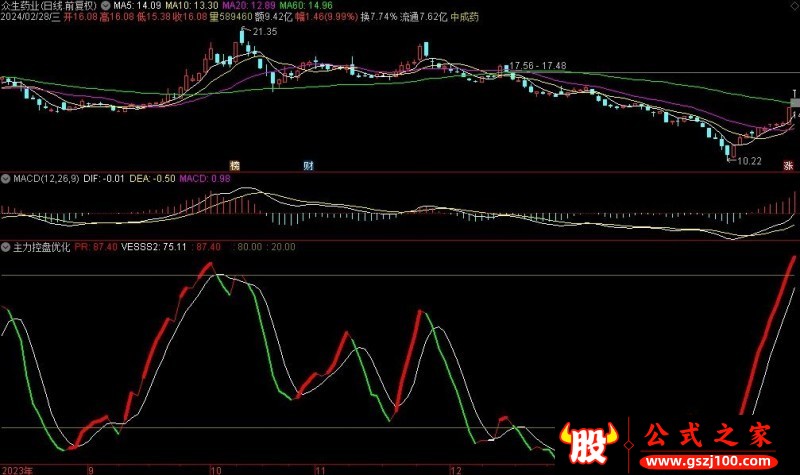Image resolution: width=800 pixels, height=475 pixels.
Task: Click the 17.56 - 17.48 gap price label
Action: tap(539, 66)
